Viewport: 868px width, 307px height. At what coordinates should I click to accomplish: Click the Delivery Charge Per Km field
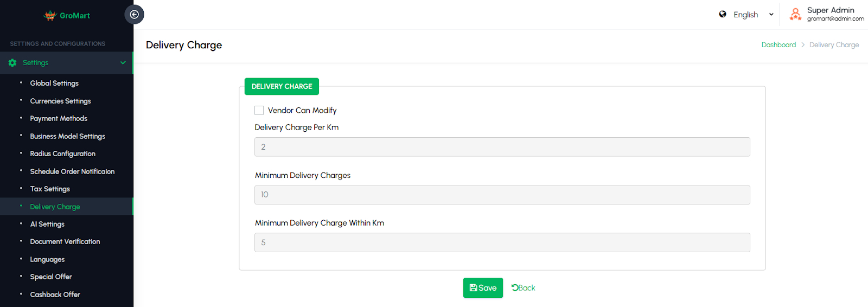coord(502,147)
